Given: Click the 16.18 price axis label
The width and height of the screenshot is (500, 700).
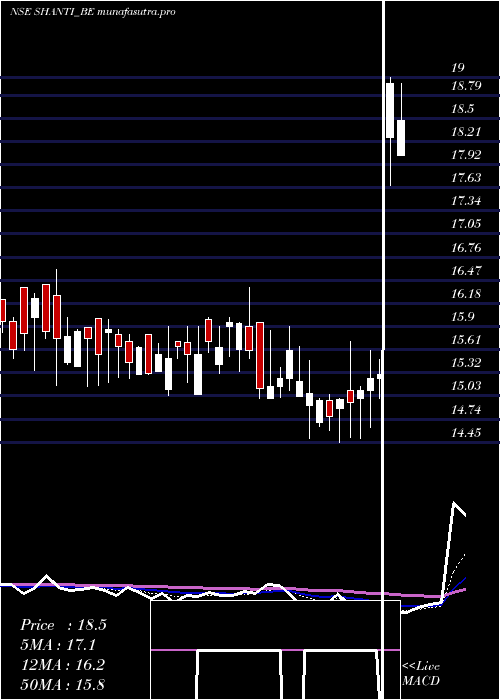Looking at the screenshot, I should click(466, 294).
